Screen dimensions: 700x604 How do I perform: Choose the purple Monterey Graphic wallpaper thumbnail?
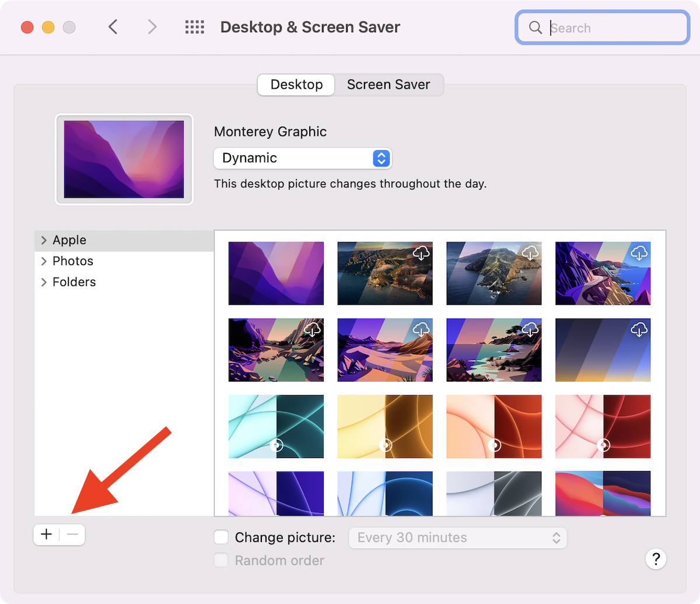point(276,273)
